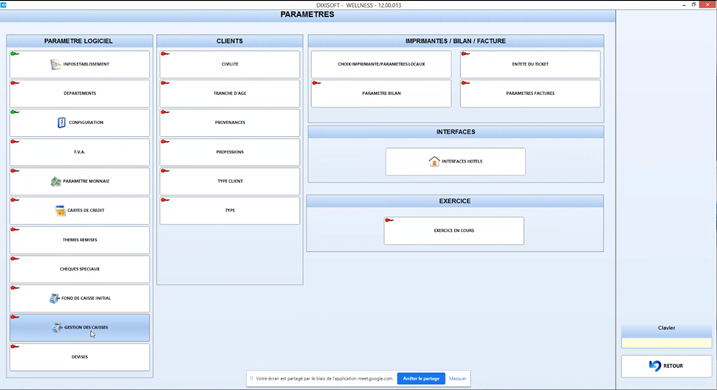Image resolution: width=717 pixels, height=390 pixels.
Task: Click the Retour arrow icon
Action: tap(655, 366)
